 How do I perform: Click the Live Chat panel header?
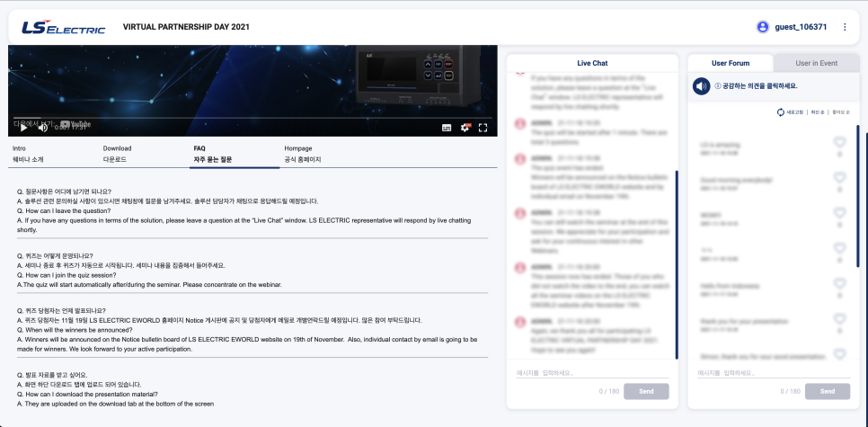tap(592, 63)
